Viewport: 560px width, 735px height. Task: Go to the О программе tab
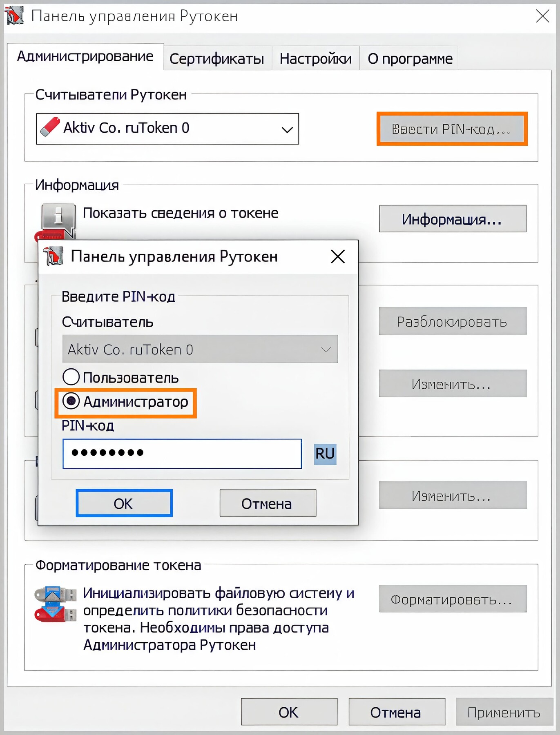(410, 59)
